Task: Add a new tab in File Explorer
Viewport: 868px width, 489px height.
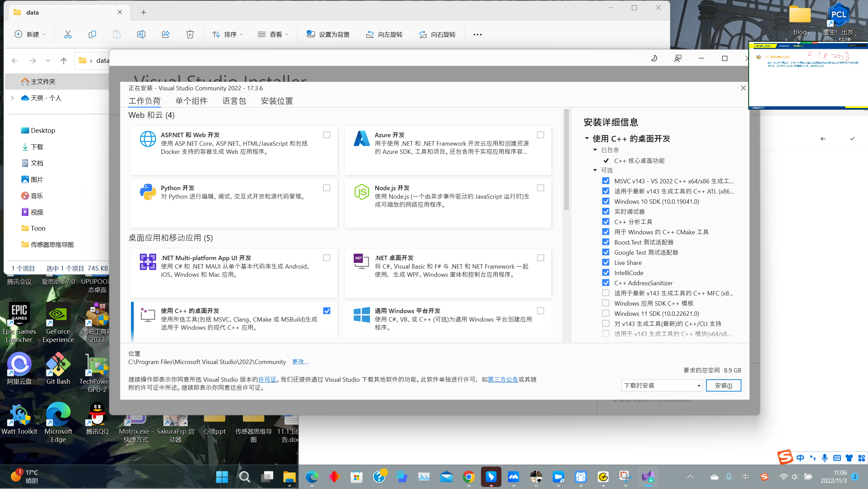Action: pyautogui.click(x=144, y=12)
